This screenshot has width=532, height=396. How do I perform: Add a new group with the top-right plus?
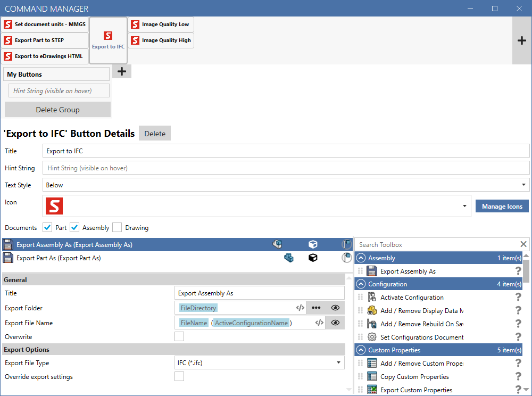[x=521, y=41]
